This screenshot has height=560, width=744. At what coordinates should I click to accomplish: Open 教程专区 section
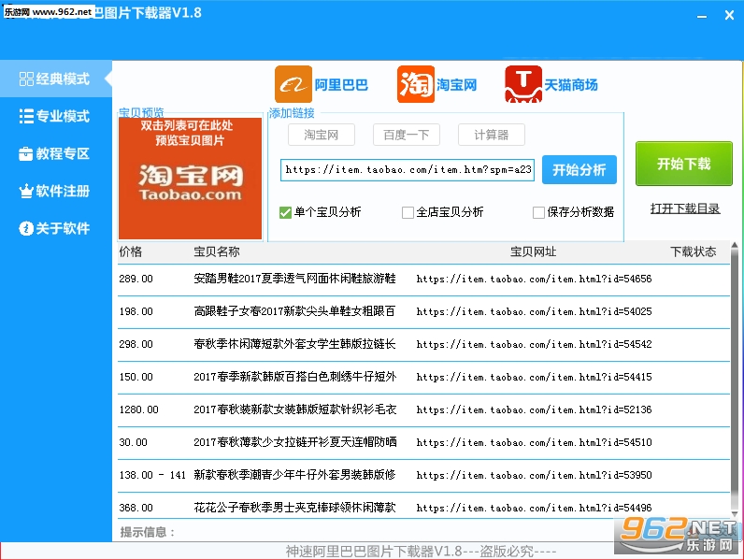tap(56, 153)
